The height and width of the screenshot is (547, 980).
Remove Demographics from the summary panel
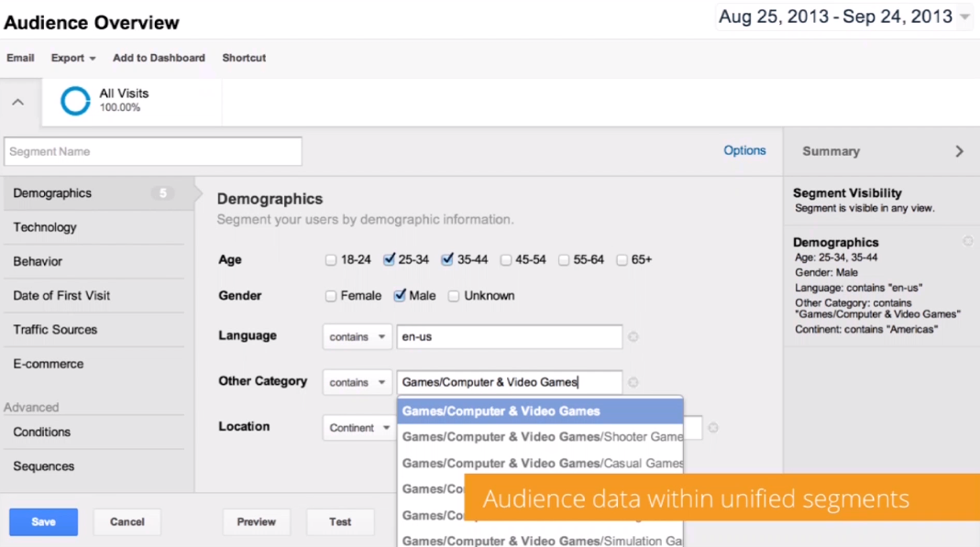(968, 241)
